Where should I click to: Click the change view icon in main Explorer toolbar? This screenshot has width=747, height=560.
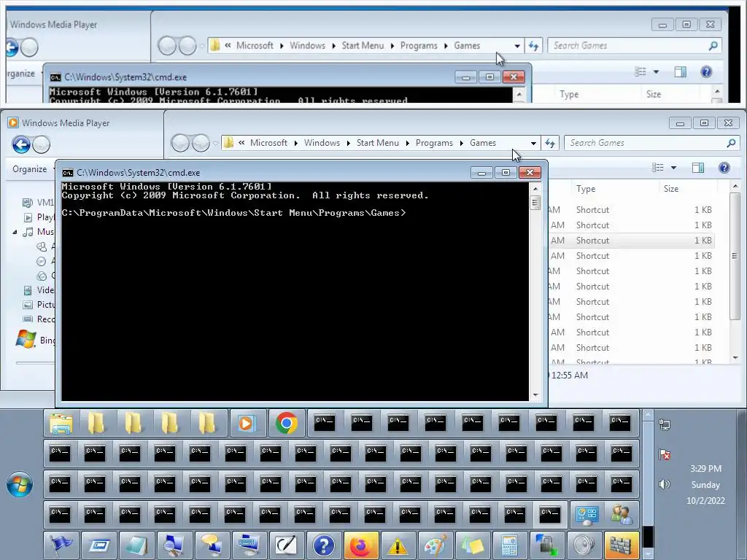click(658, 168)
